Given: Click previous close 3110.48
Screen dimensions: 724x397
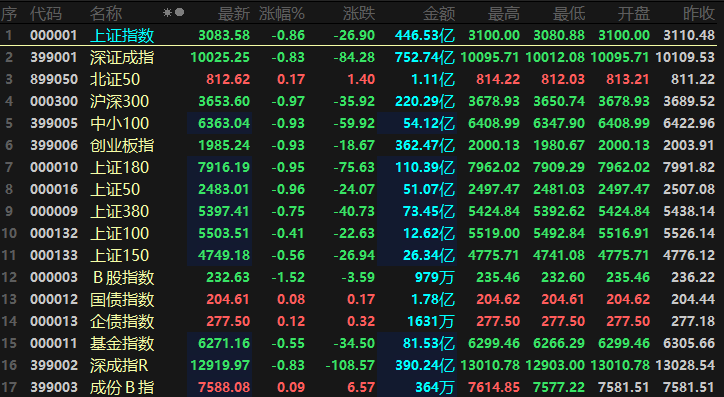Looking at the screenshot, I should click(689, 35).
